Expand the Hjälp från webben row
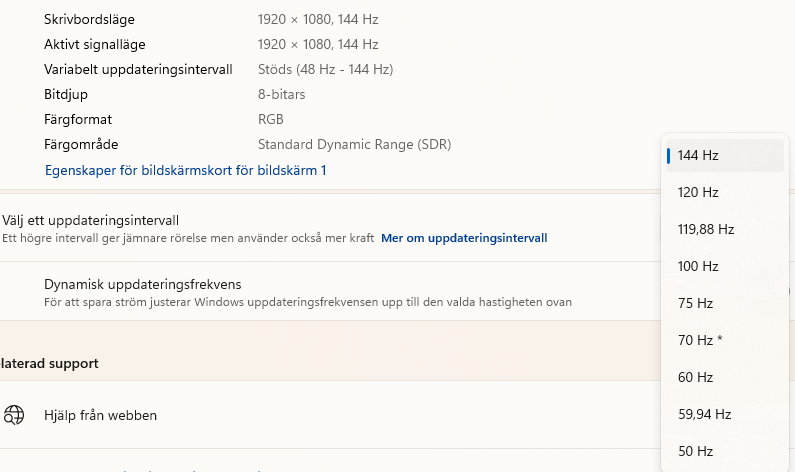This screenshot has width=795, height=472. point(330,415)
